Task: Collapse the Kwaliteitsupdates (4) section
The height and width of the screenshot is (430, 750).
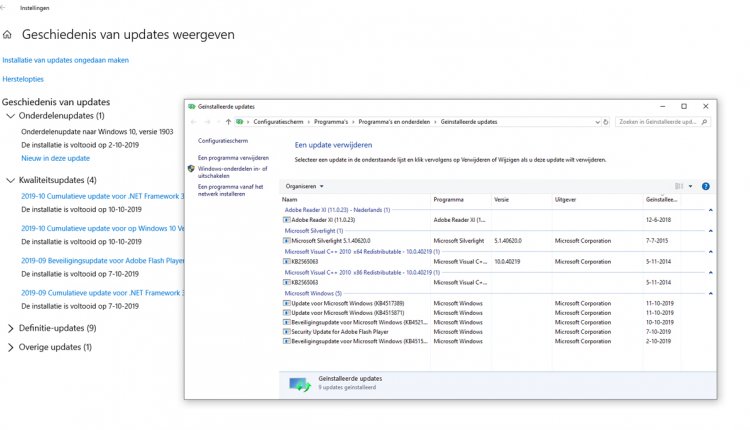Action: [x=10, y=180]
